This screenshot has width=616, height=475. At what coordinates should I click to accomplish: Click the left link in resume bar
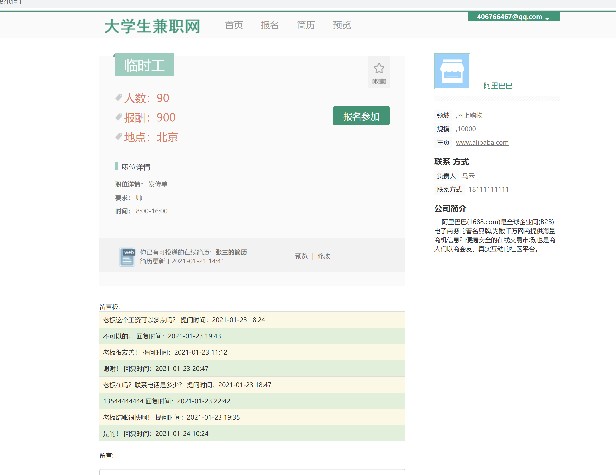coord(301,257)
